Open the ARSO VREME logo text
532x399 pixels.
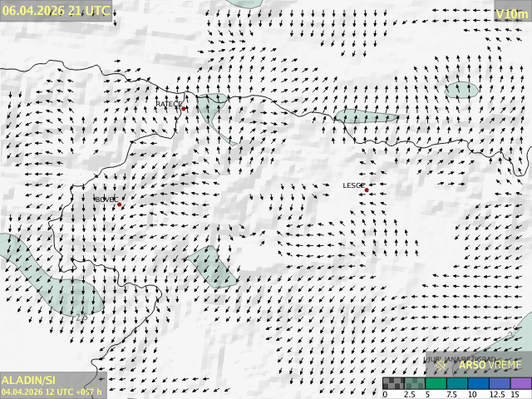pos(490,365)
